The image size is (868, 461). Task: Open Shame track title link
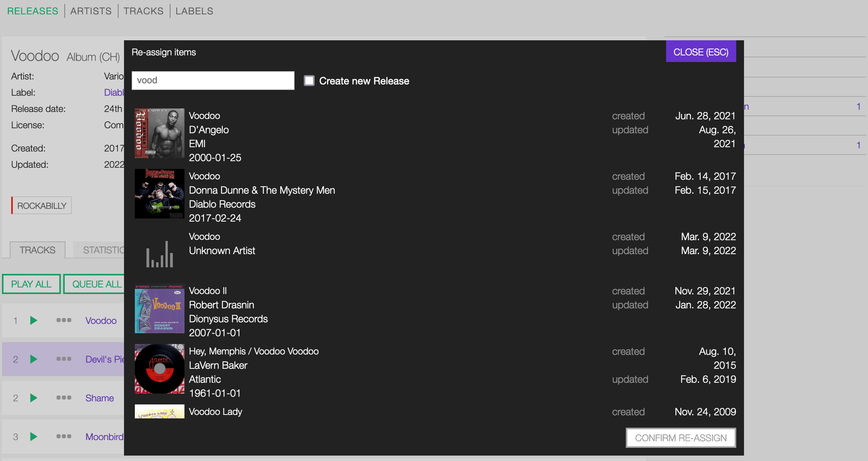click(x=100, y=398)
